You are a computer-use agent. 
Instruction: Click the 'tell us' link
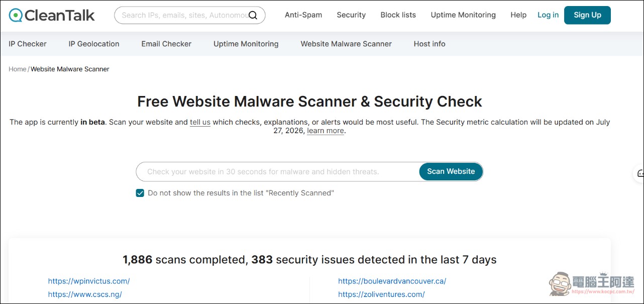pos(200,122)
